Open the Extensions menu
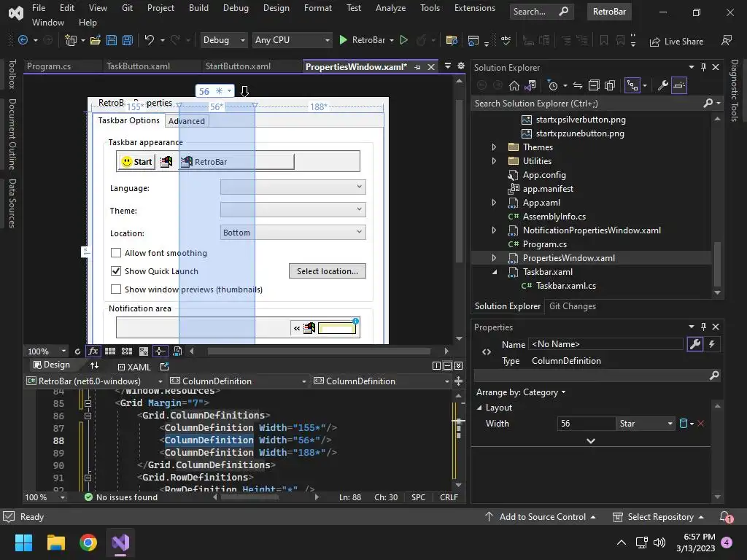Image resolution: width=747 pixels, height=560 pixels. [474, 8]
